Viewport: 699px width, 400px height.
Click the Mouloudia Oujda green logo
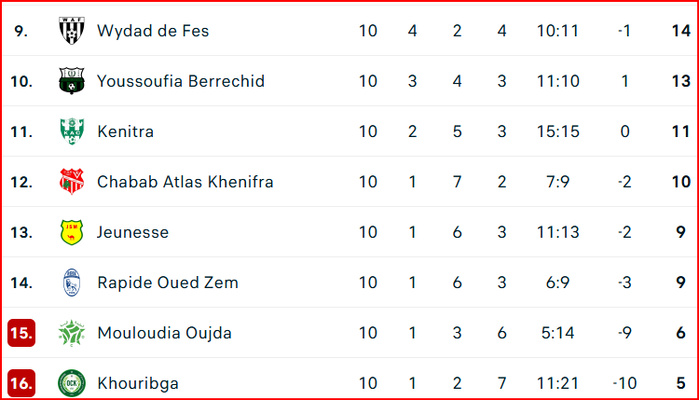[71, 333]
